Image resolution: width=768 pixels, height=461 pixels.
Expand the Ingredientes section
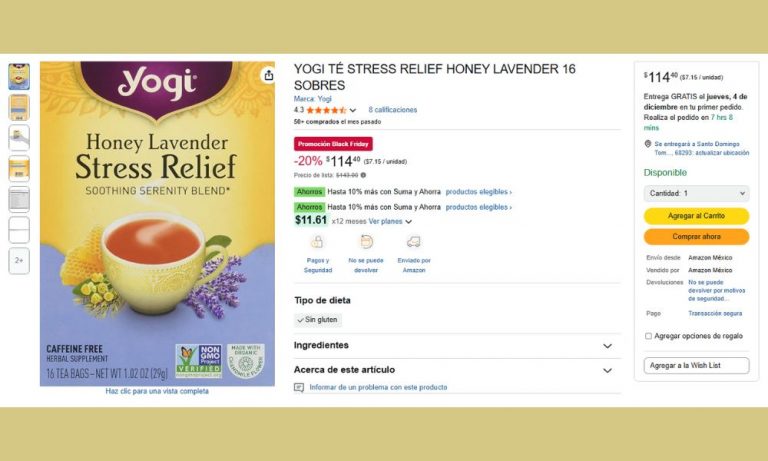457,346
